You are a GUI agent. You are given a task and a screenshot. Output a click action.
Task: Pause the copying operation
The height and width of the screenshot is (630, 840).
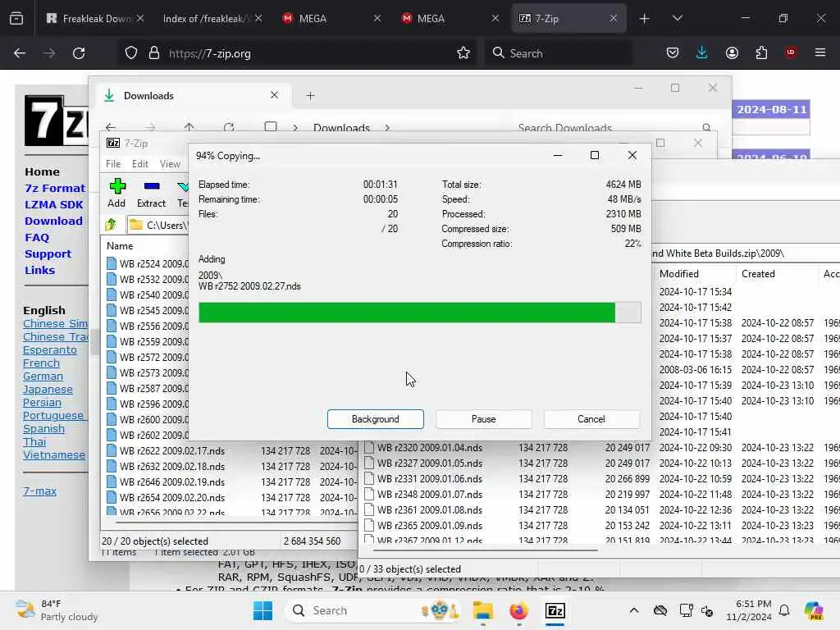483,419
